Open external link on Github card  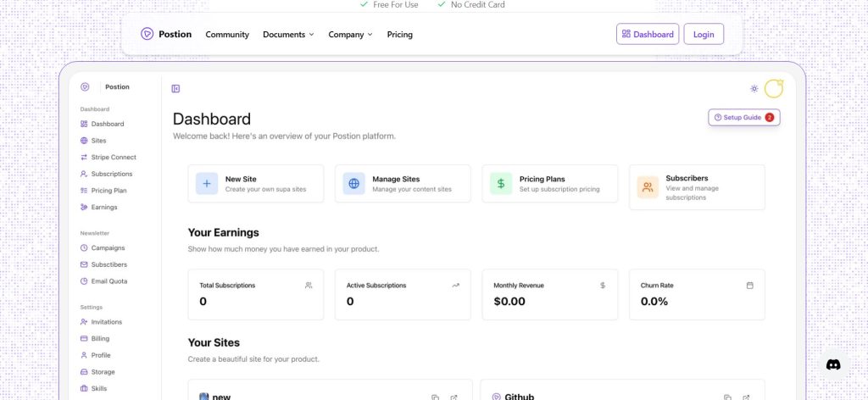tap(746, 397)
